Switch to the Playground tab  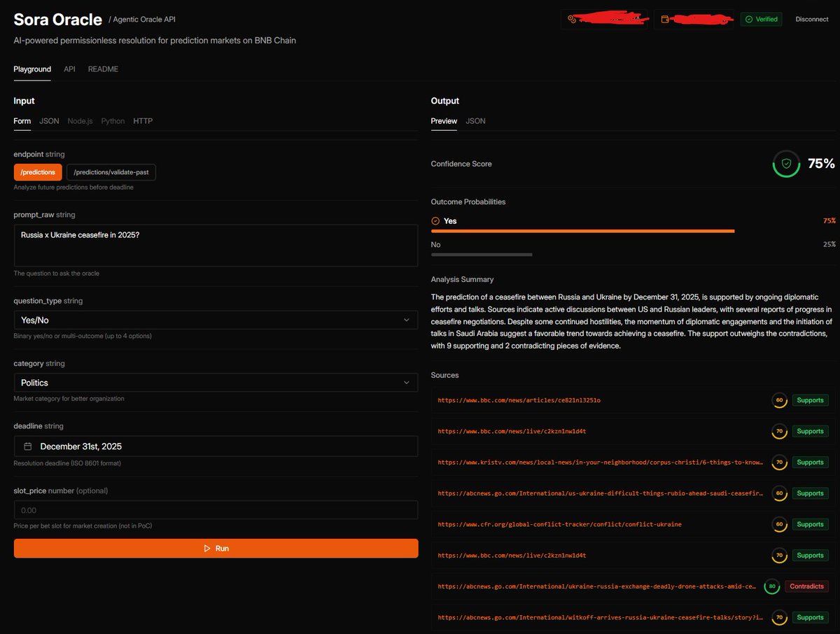tap(32, 69)
